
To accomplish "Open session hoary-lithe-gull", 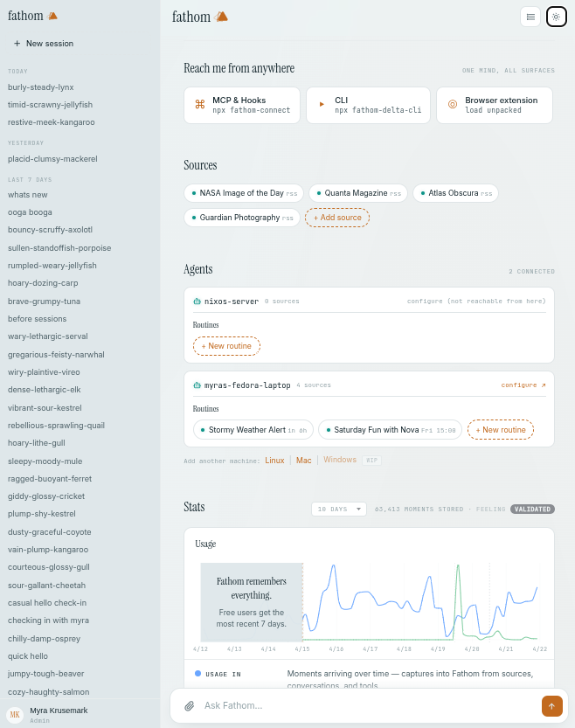I will (36, 443).
